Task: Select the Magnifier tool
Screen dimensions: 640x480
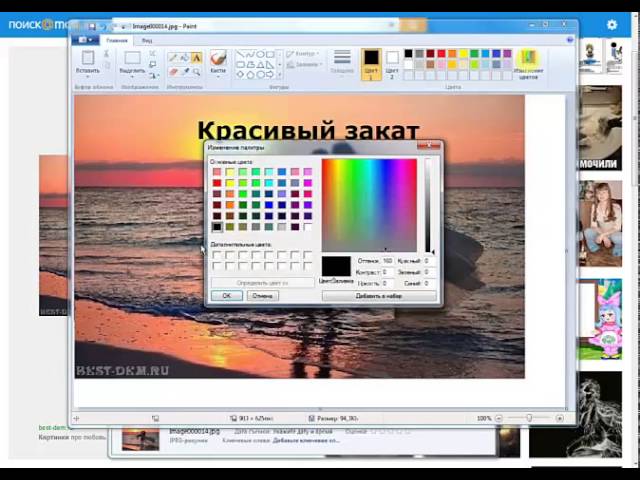Action: 196,72
